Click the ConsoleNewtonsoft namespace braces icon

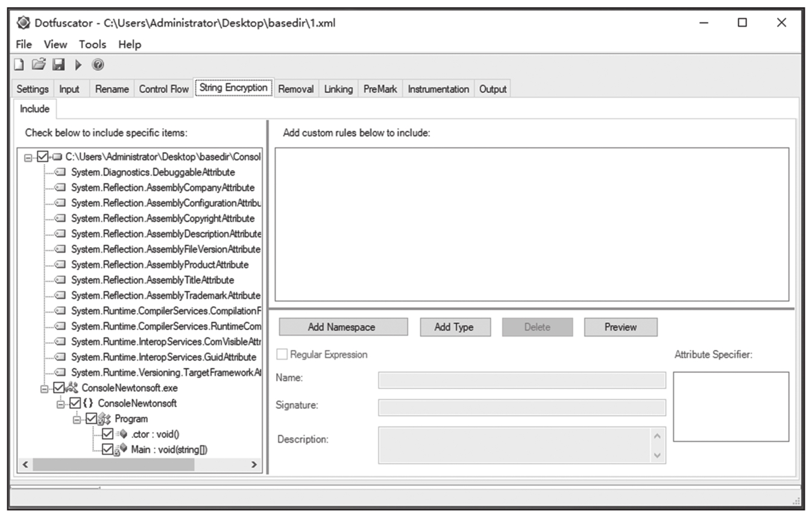click(x=87, y=403)
